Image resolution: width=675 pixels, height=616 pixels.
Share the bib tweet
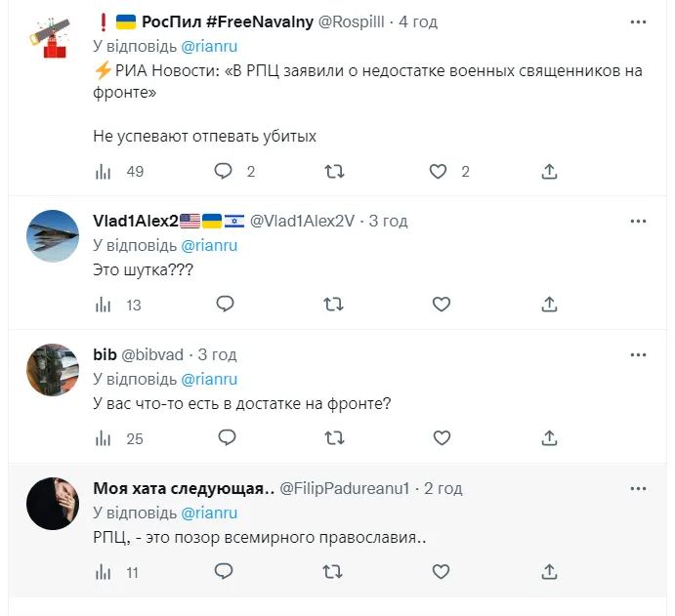coord(550,438)
